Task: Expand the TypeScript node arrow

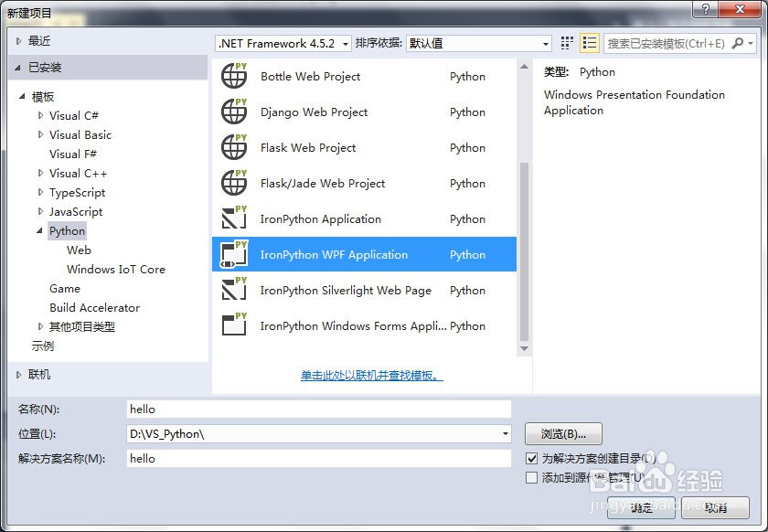Action: 40,192
